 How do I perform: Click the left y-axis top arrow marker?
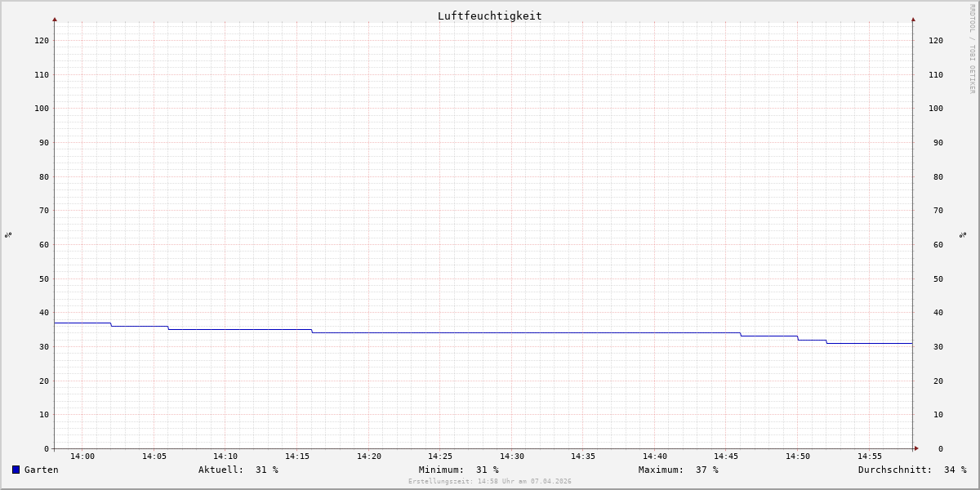point(55,19)
